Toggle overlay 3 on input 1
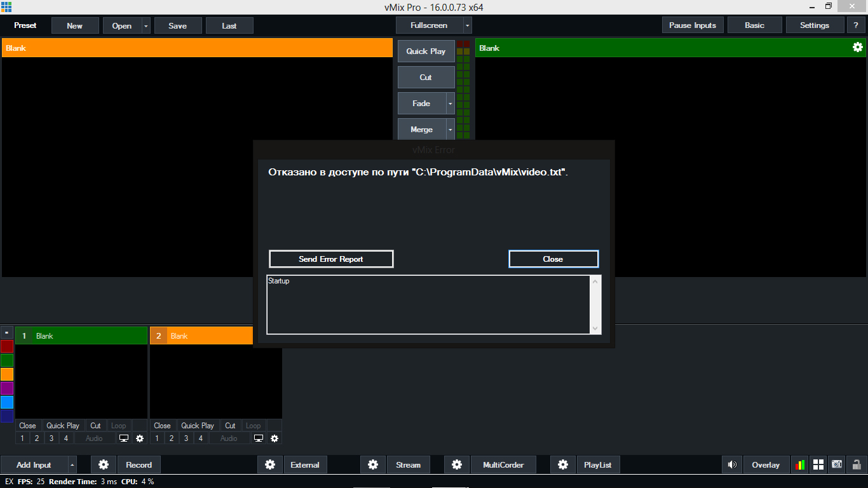Viewport: 868px width, 488px height. point(51,438)
